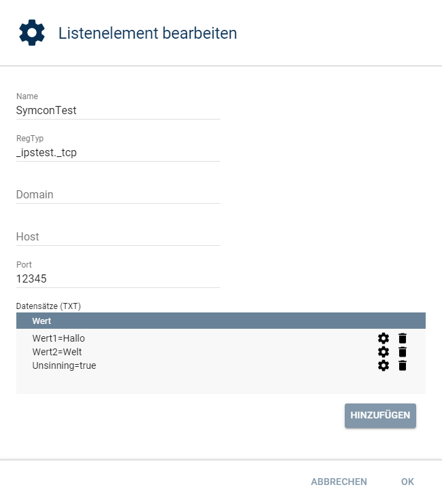Click the Listenelement bearbeiten title text
The width and height of the screenshot is (442, 504).
[x=148, y=33]
